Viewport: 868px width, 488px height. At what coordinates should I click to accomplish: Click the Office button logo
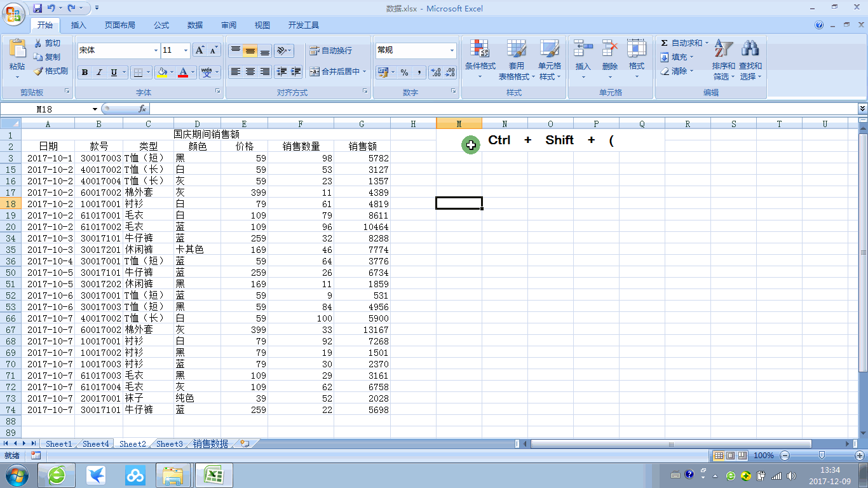13,13
